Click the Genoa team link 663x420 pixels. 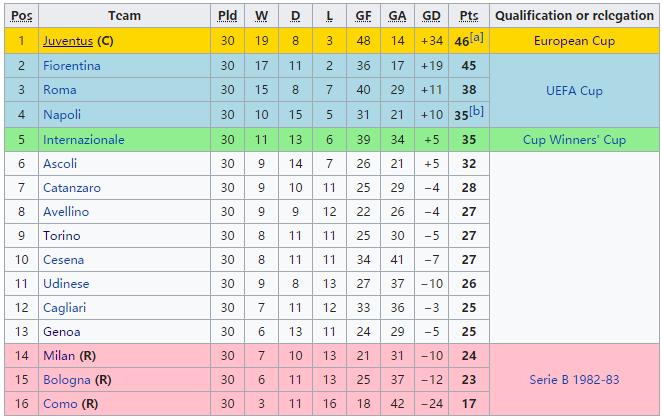point(61,332)
